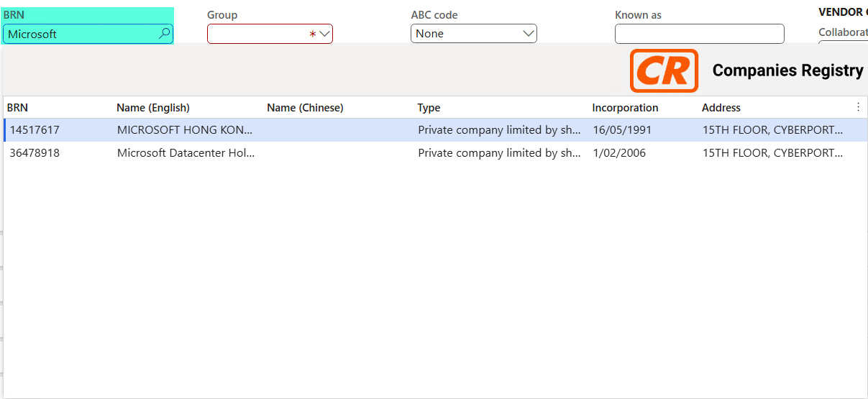Viewport: 868px width, 399px height.
Task: Sort by BRN column header
Action: (18, 108)
